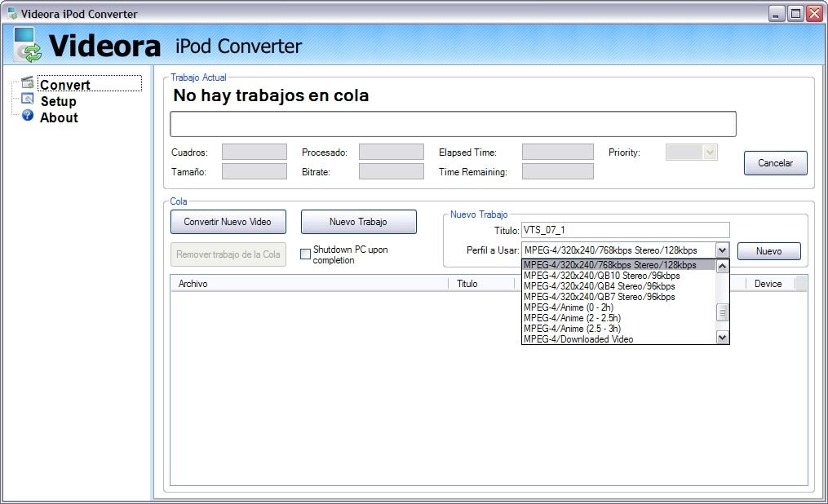
Task: Click the Procesado value field
Action: [392, 152]
